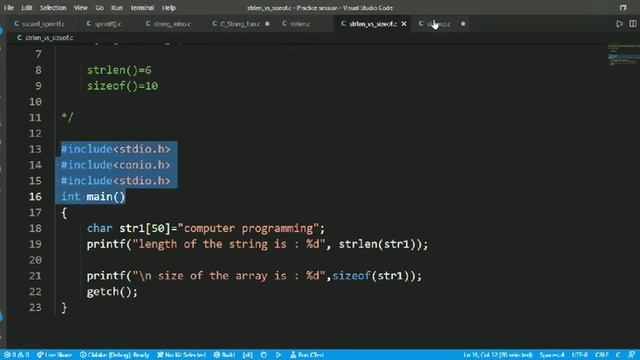The height and width of the screenshot is (360, 640).
Task: Open the Help menu
Action: tap(169, 8)
